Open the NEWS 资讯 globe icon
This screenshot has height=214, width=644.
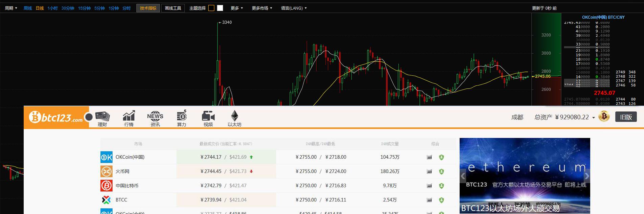155,118
